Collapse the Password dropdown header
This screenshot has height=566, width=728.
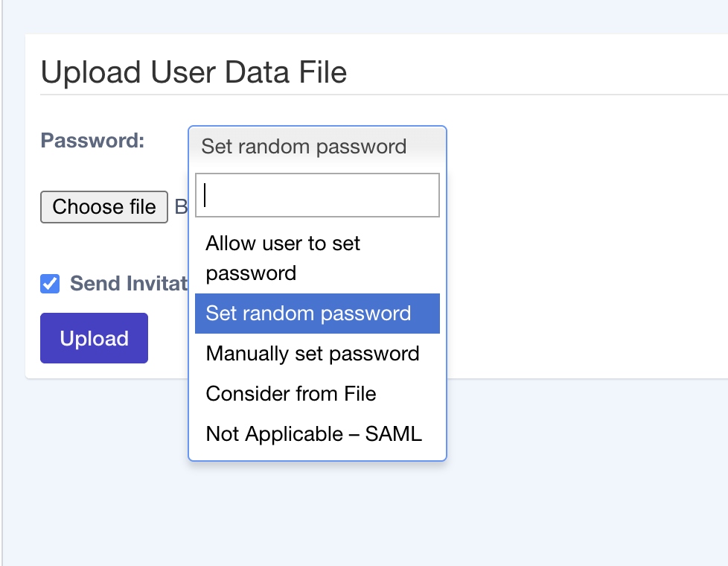[x=317, y=147]
